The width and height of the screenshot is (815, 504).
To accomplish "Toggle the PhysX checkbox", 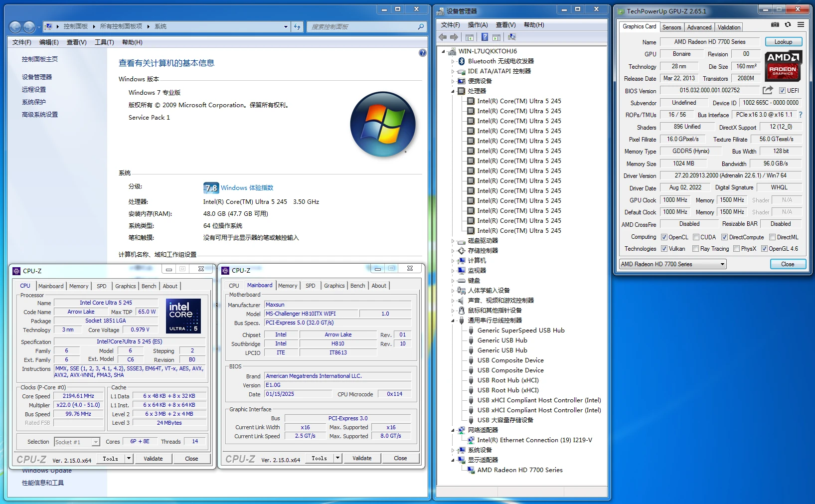I will (736, 249).
